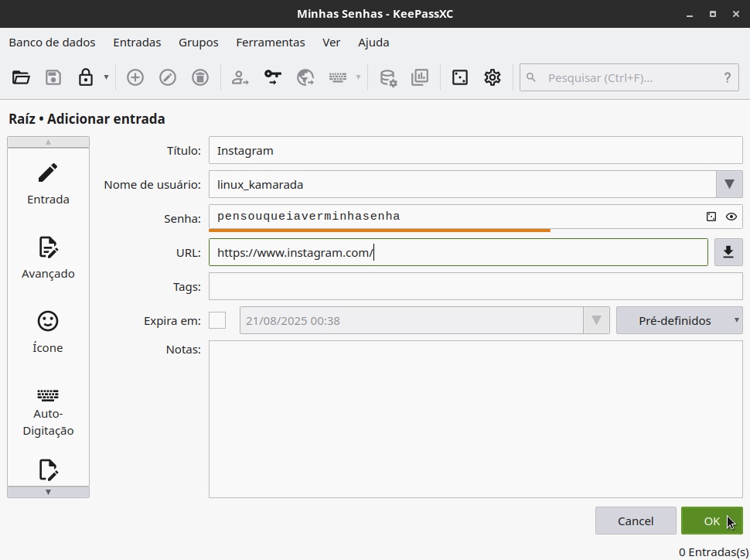
Task: Lock the database with padlock icon
Action: point(86,77)
